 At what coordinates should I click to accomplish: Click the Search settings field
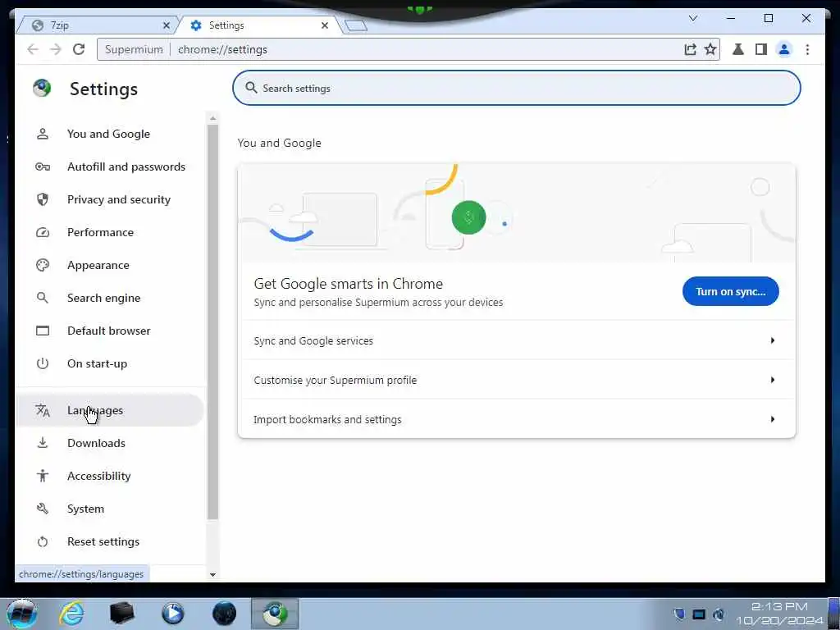point(517,88)
